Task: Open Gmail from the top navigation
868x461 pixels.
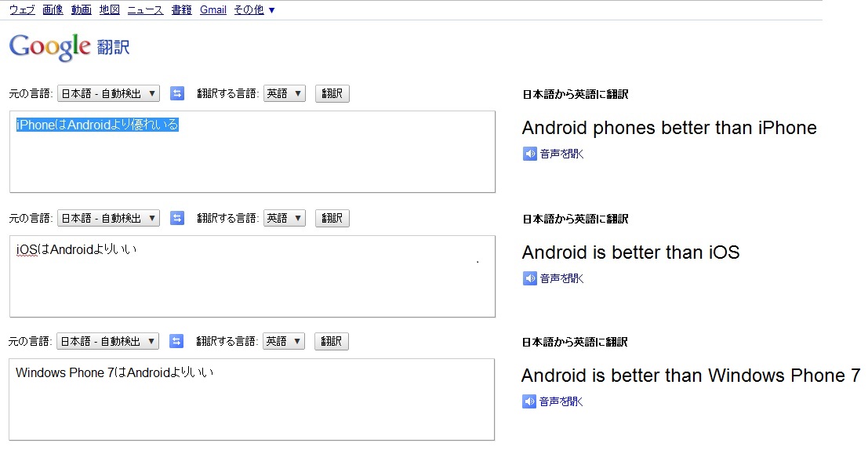Action: pos(213,10)
